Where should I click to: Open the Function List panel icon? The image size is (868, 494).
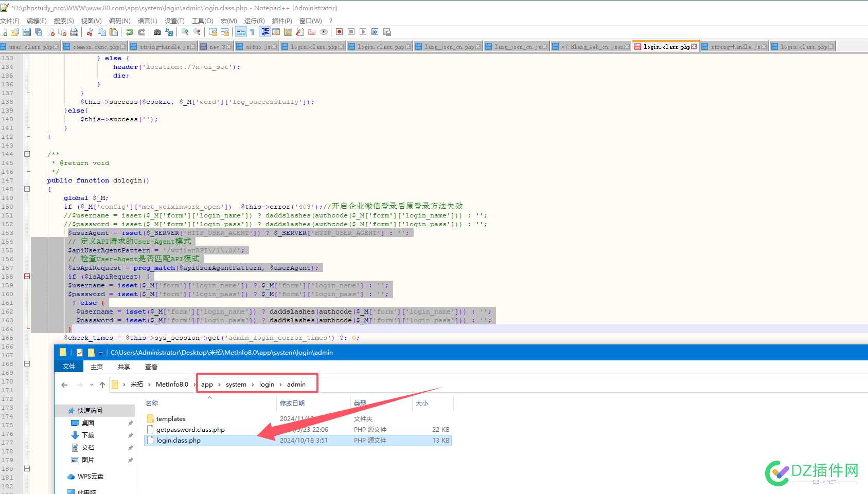(x=300, y=32)
